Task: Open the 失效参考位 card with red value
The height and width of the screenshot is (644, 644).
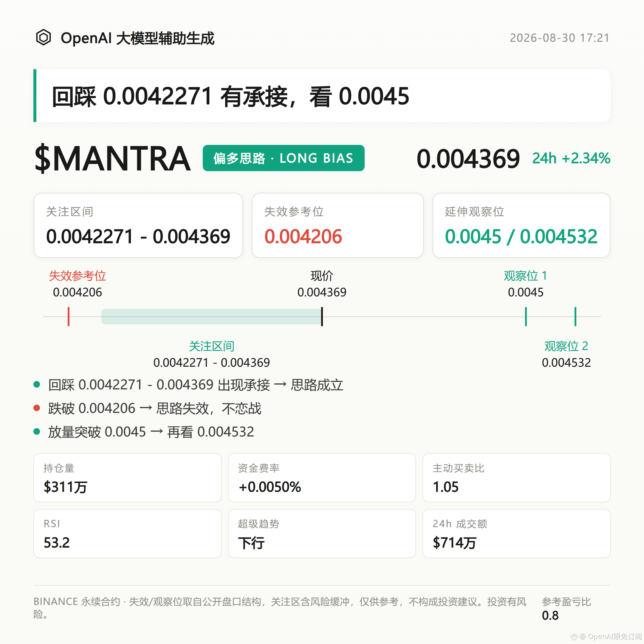Action: 338,225
